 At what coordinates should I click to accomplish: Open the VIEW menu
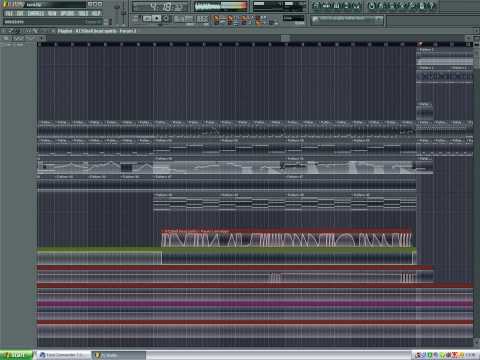tap(52, 14)
